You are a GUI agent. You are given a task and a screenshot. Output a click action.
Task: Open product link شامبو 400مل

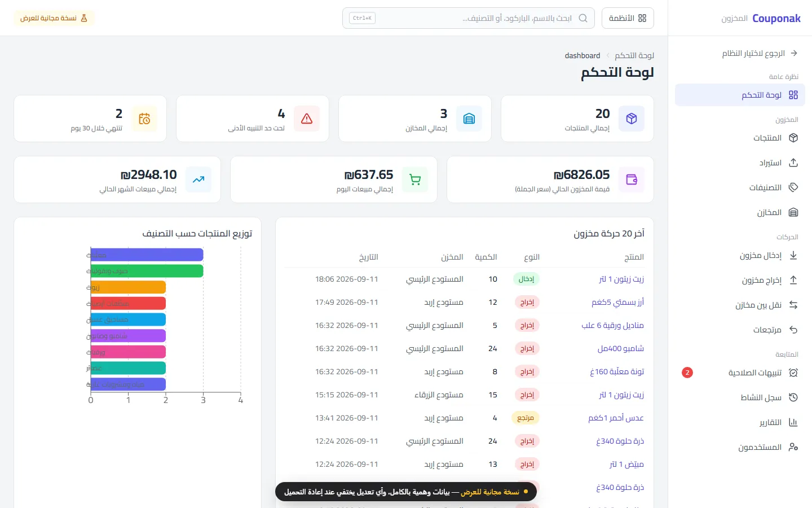(621, 348)
